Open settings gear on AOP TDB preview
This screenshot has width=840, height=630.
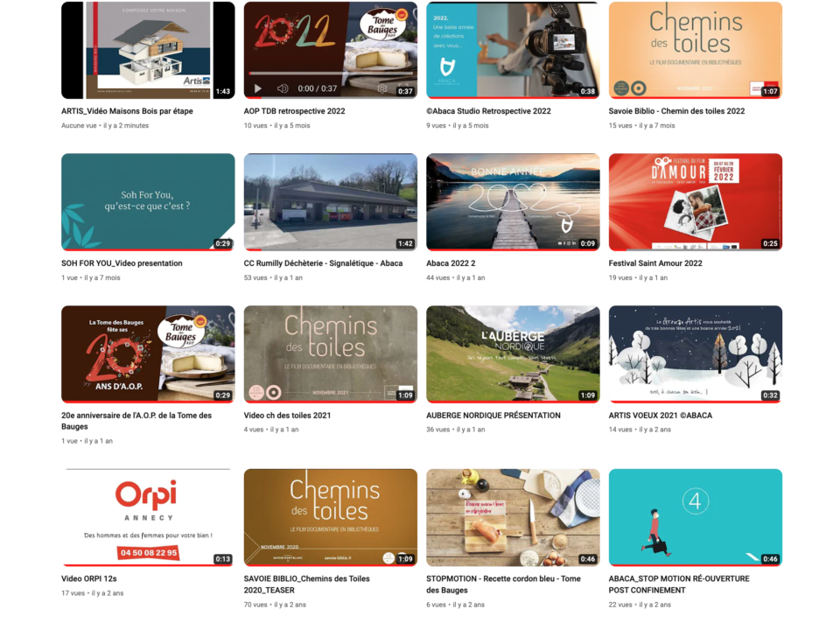click(x=382, y=88)
